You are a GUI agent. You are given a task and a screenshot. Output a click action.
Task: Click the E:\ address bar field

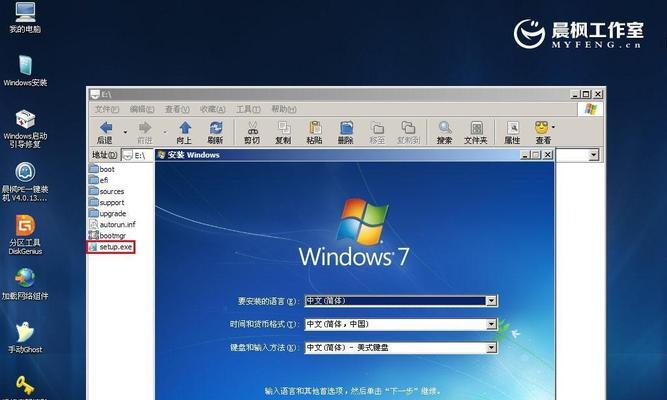(137, 155)
